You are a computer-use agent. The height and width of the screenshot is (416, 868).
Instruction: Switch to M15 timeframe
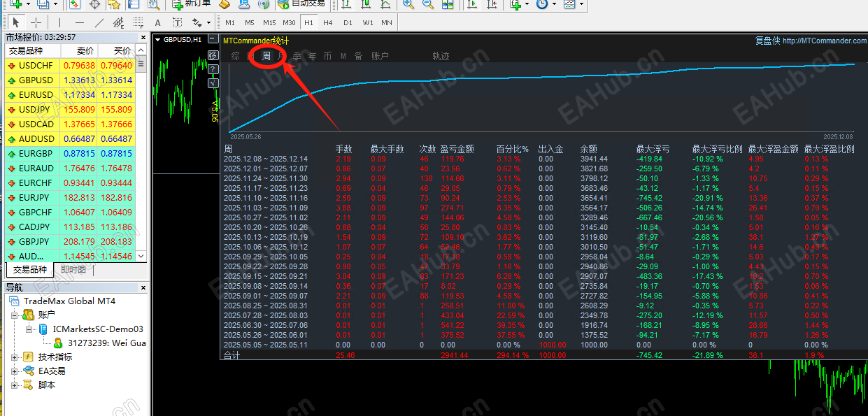[x=269, y=23]
